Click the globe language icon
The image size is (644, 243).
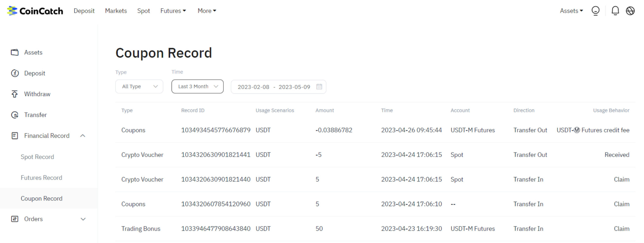(x=630, y=11)
